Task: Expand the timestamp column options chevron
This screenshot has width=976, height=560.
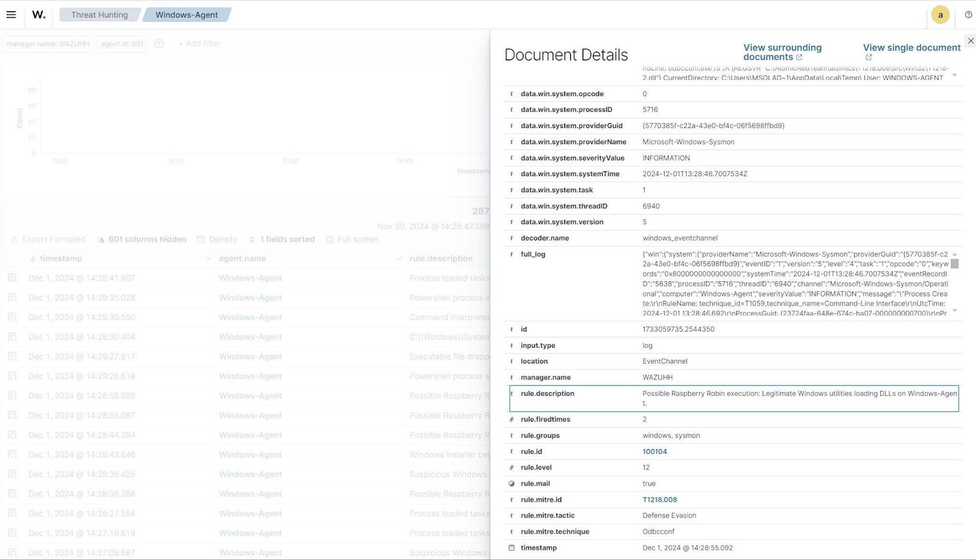Action: pyautogui.click(x=207, y=259)
